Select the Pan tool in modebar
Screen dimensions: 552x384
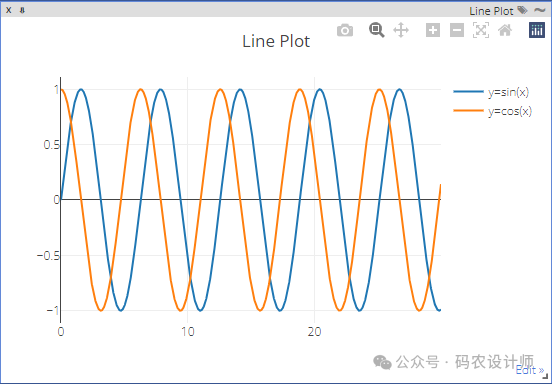coord(401,30)
